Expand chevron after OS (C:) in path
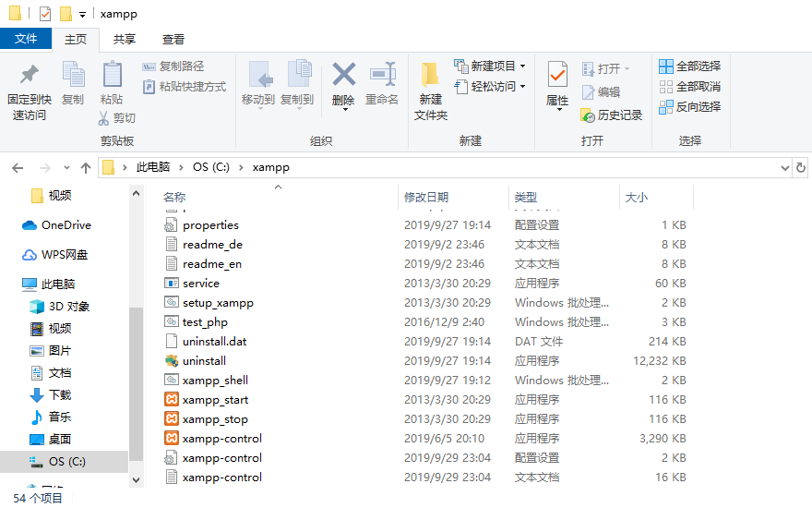 (241, 167)
